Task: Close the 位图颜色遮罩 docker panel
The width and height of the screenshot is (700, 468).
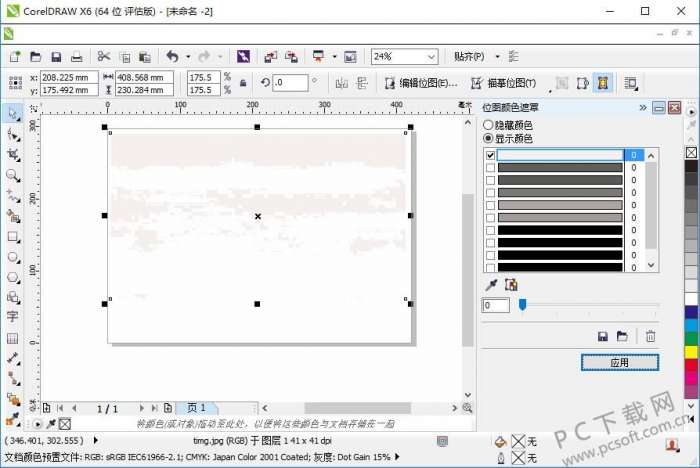Action: (675, 108)
